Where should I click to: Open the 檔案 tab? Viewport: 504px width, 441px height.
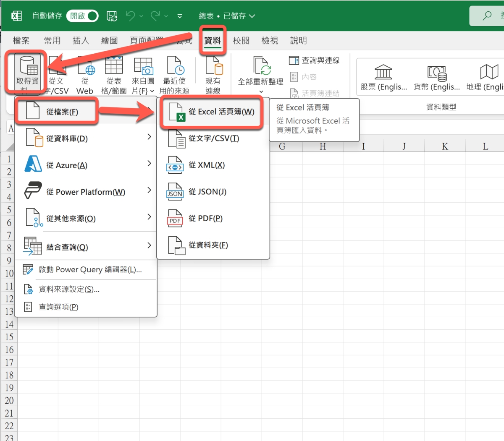point(21,41)
